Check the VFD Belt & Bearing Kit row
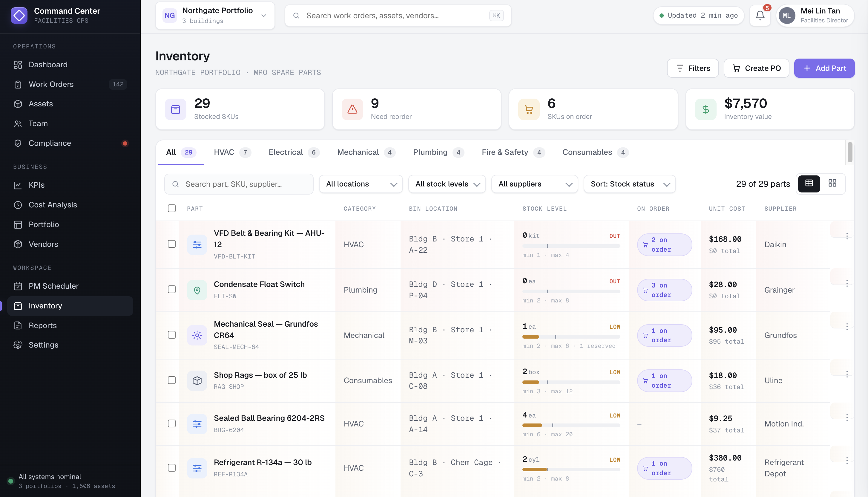 [x=171, y=244]
